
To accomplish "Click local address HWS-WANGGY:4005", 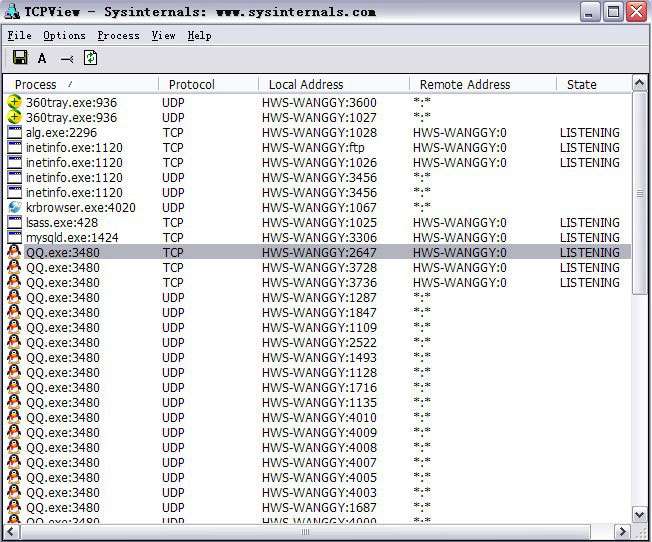I will pyautogui.click(x=319, y=478).
